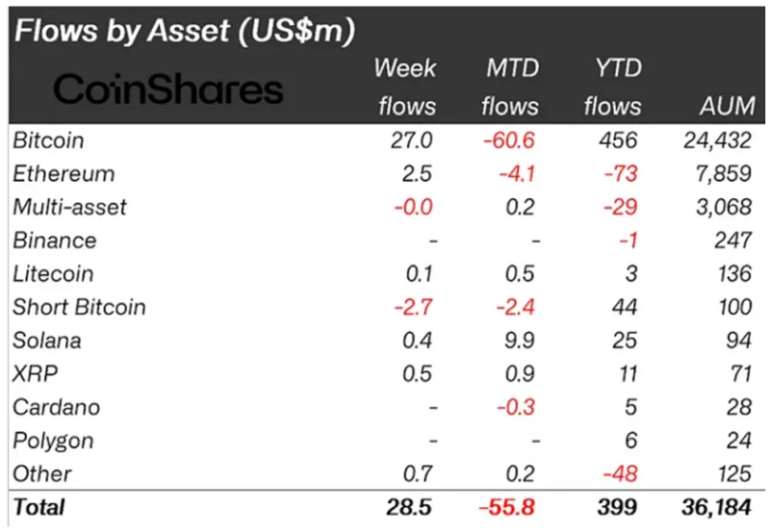Select the Multi-asset row label
The height and width of the screenshot is (532, 770).
point(69,207)
